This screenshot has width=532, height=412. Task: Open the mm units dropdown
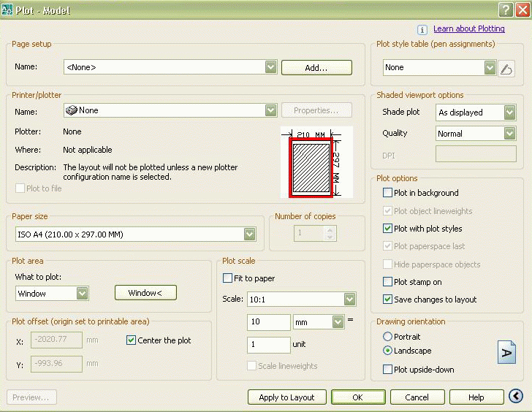pos(338,322)
